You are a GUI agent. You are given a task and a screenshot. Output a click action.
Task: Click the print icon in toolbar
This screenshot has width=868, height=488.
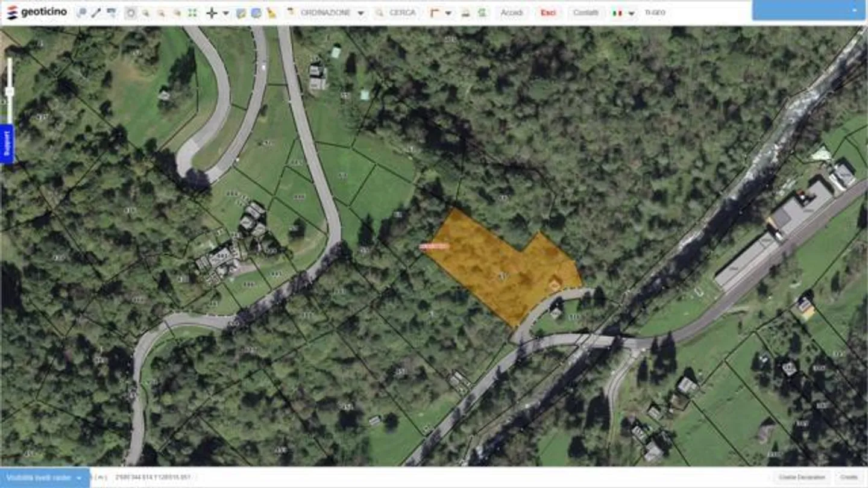point(465,13)
